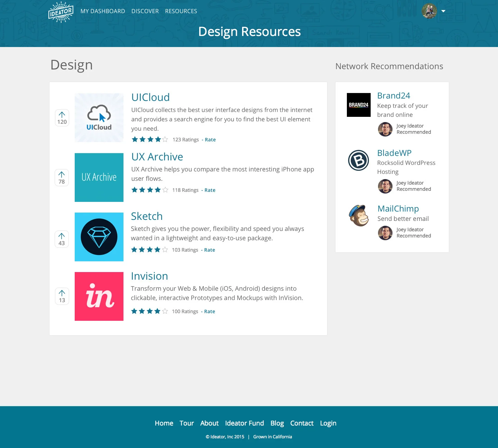Open the teal UX Archive thumbnail

point(99,177)
